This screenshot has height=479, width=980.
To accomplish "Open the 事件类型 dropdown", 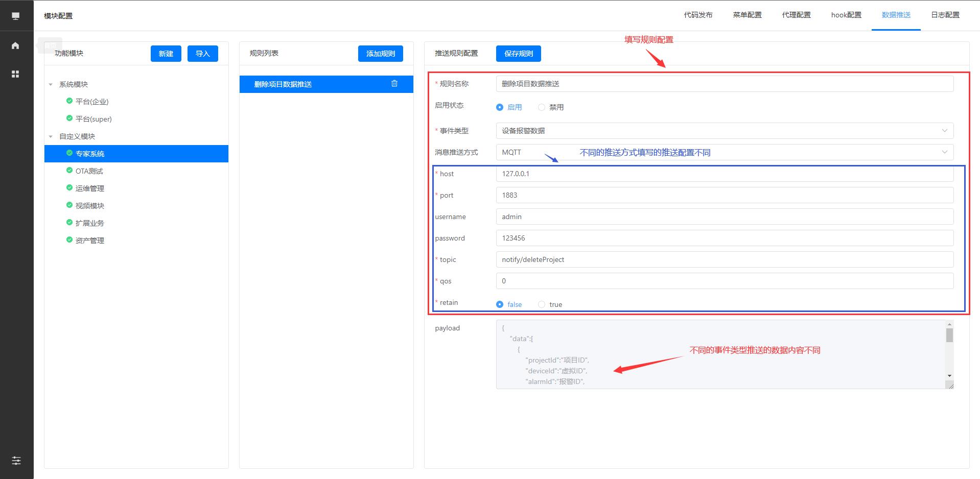I will point(724,131).
